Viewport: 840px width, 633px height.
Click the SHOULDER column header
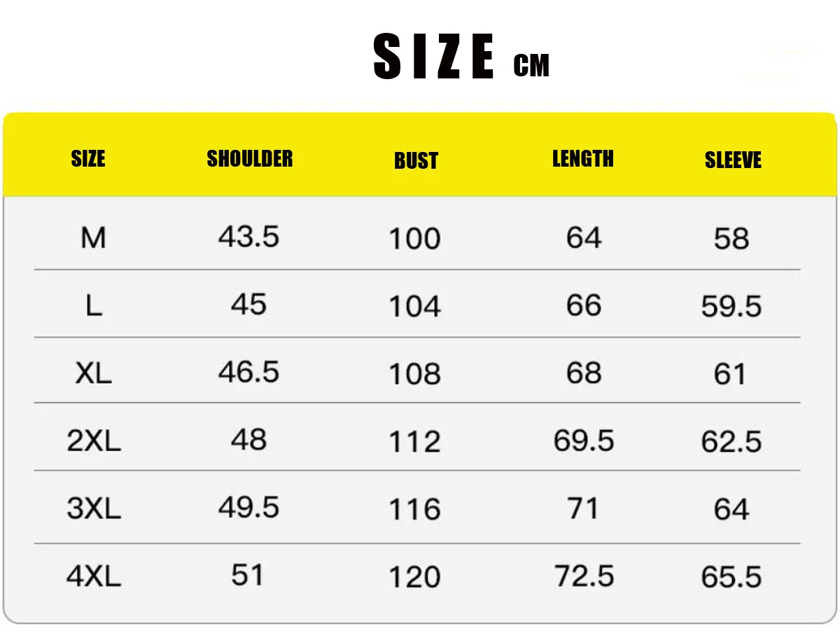(250, 159)
